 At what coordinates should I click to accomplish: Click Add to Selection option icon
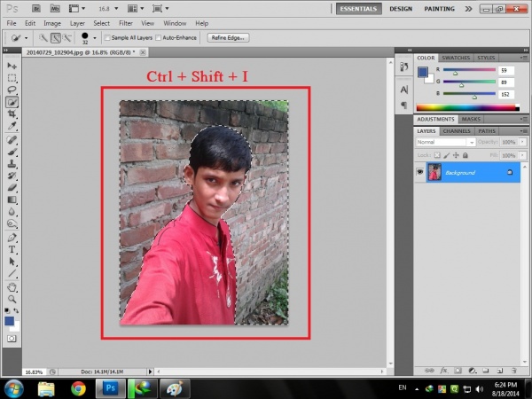[56, 37]
